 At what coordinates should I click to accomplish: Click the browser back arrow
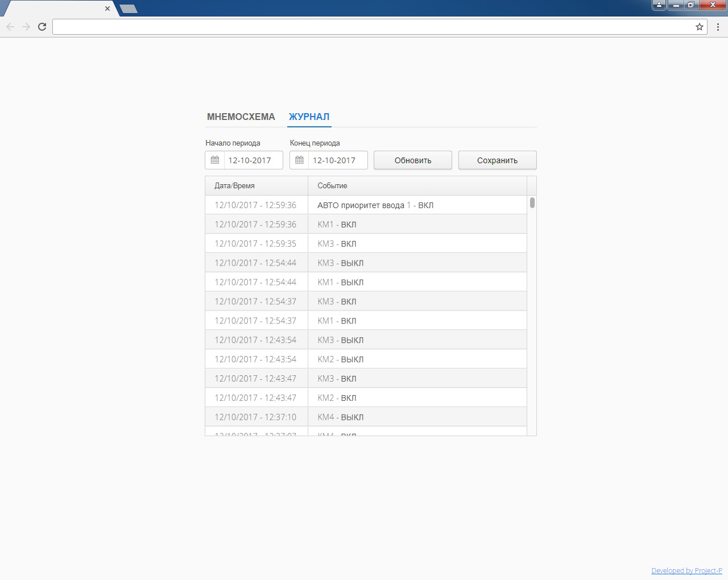click(10, 27)
